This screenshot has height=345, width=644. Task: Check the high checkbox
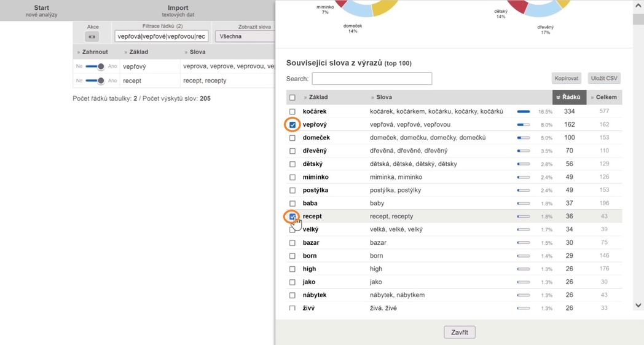(x=293, y=269)
